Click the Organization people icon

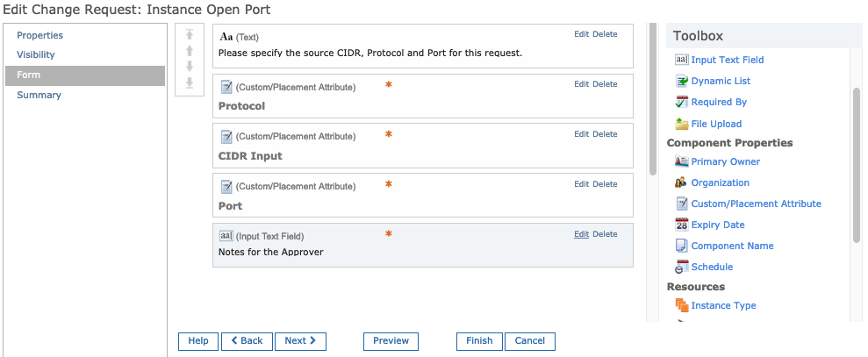pyautogui.click(x=681, y=182)
